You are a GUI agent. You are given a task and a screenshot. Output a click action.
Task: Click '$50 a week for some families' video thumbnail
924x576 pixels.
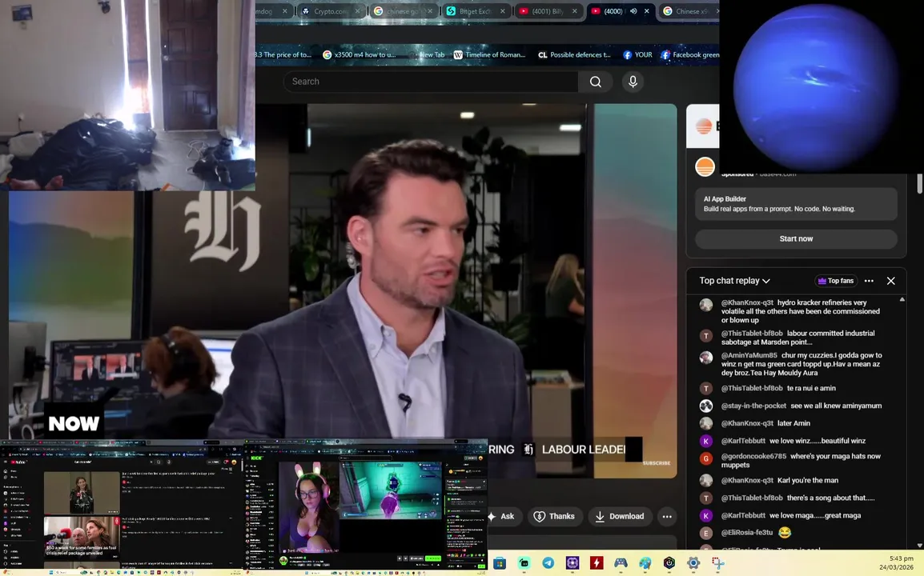tap(82, 537)
